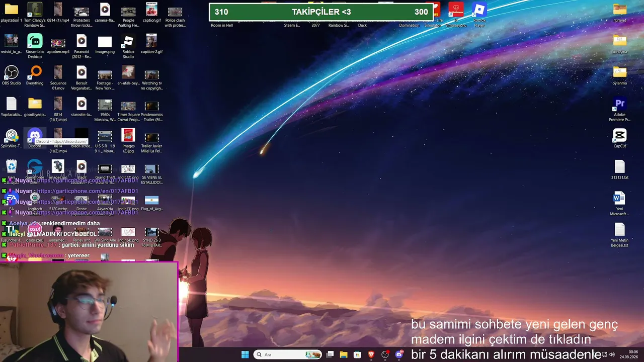This screenshot has height=362, width=644.
Task: Open the konuşma folder
Action: [619, 44]
